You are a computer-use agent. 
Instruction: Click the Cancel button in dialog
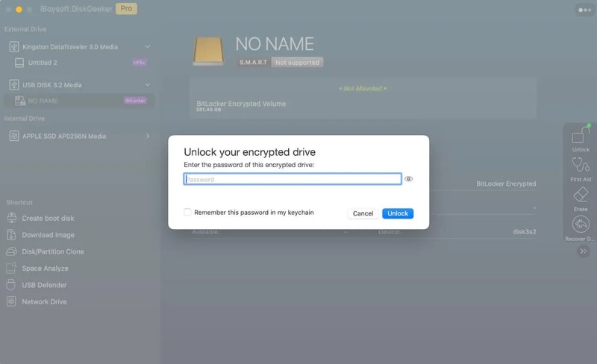click(x=363, y=213)
